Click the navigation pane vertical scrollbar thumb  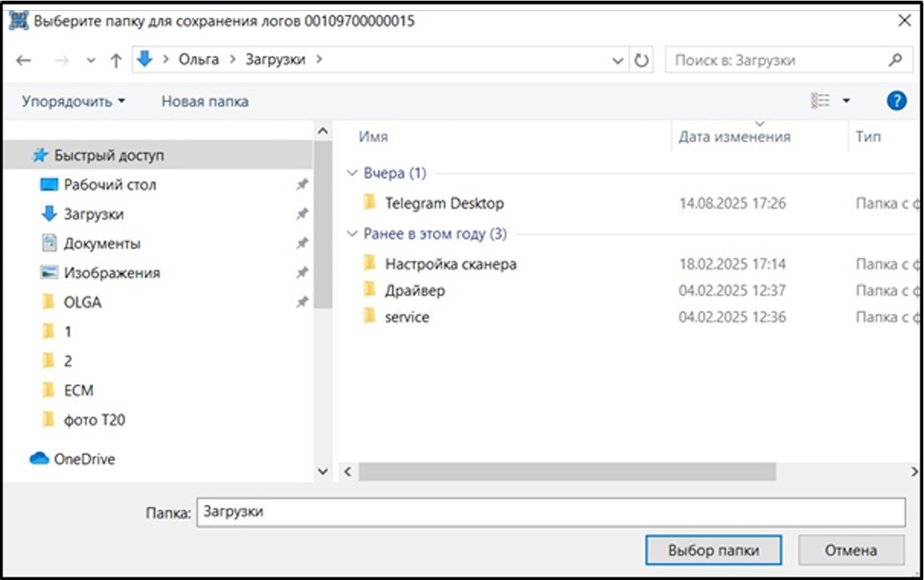[x=322, y=225]
